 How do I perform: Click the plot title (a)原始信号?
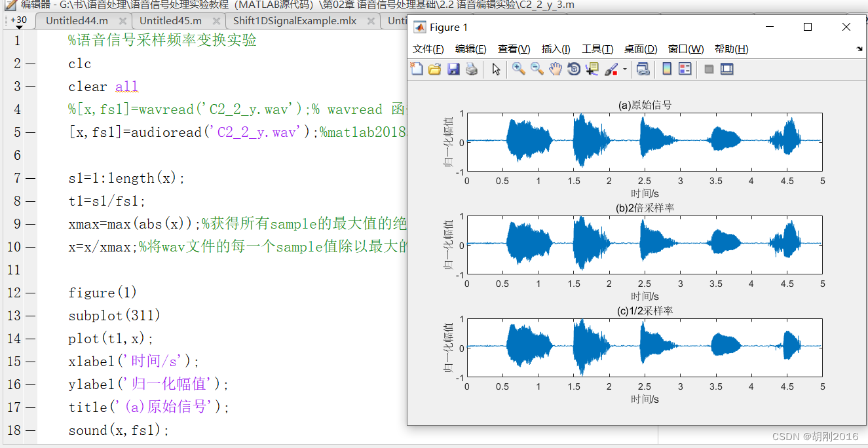click(645, 105)
